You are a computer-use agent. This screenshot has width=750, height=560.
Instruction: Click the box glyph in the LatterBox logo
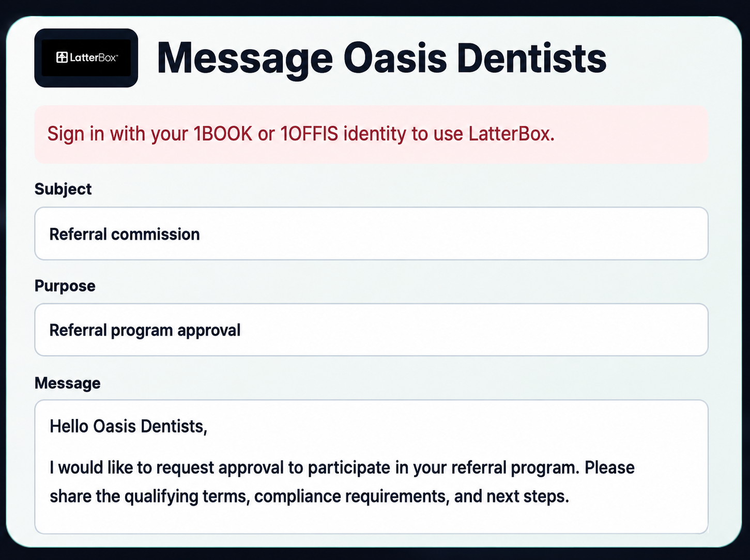[62, 57]
